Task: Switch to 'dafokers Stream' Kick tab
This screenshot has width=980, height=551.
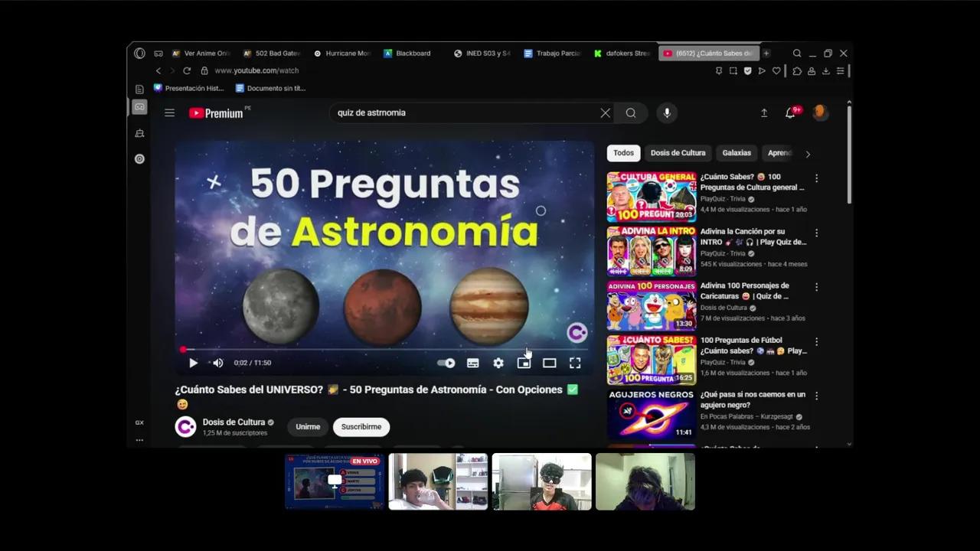Action: point(622,54)
